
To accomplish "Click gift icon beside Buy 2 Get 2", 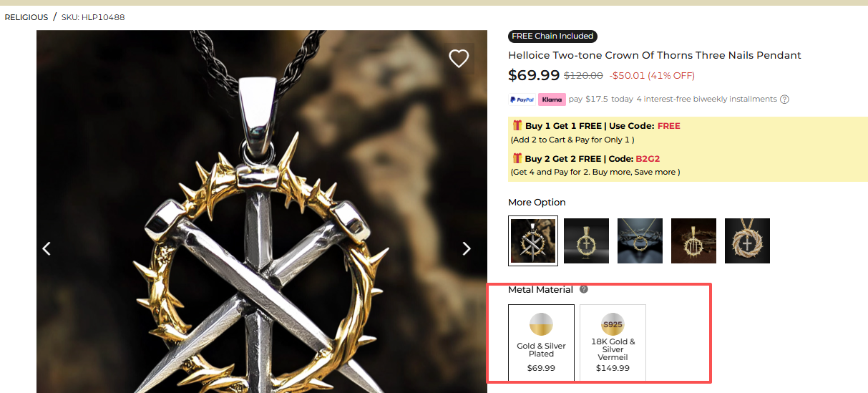I will (x=517, y=157).
